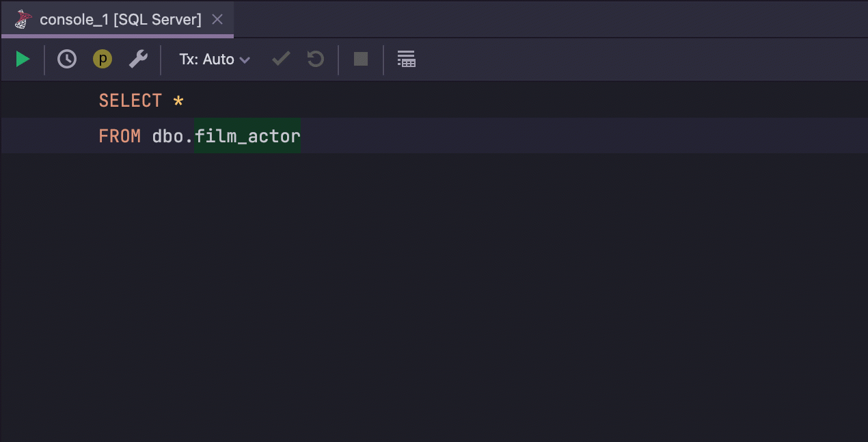Click the SELECT keyword in the editor
This screenshot has width=868, height=442.
130,101
